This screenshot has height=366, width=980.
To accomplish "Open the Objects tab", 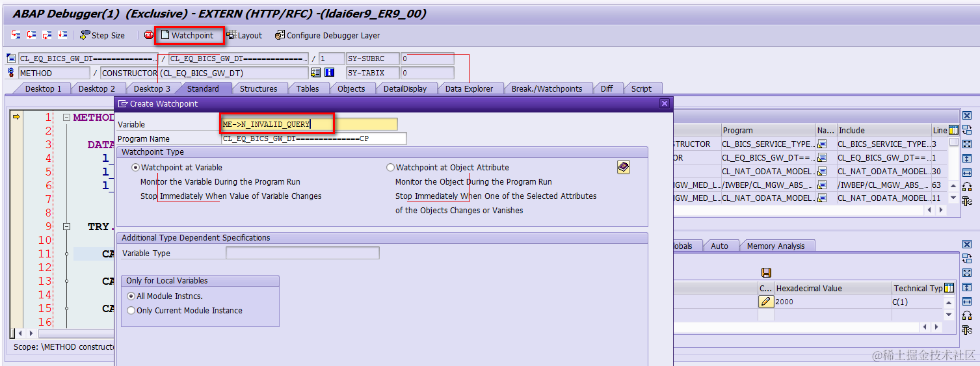I will click(351, 88).
